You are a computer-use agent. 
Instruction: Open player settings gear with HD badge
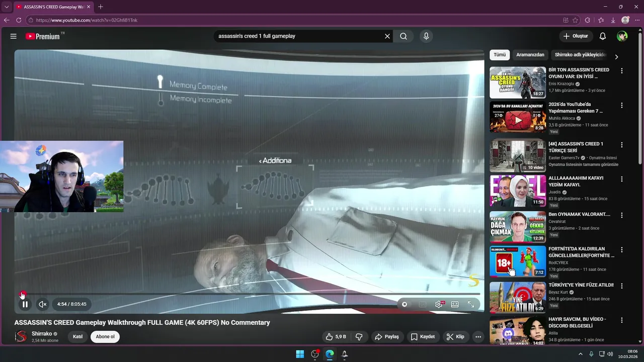click(x=439, y=304)
